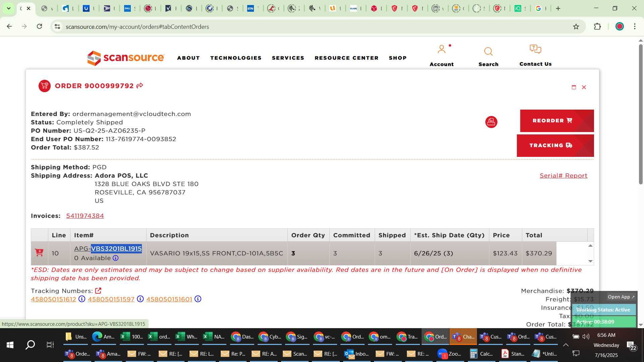Show availability info icon next to 0 Available
Screen dimensions: 644x362
click(x=115, y=258)
